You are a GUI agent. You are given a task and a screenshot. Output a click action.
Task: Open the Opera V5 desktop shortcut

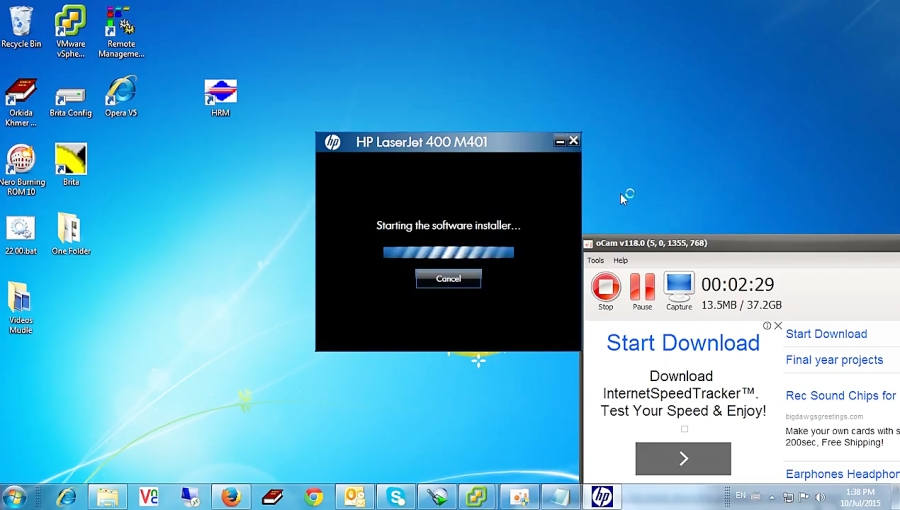pyautogui.click(x=121, y=95)
